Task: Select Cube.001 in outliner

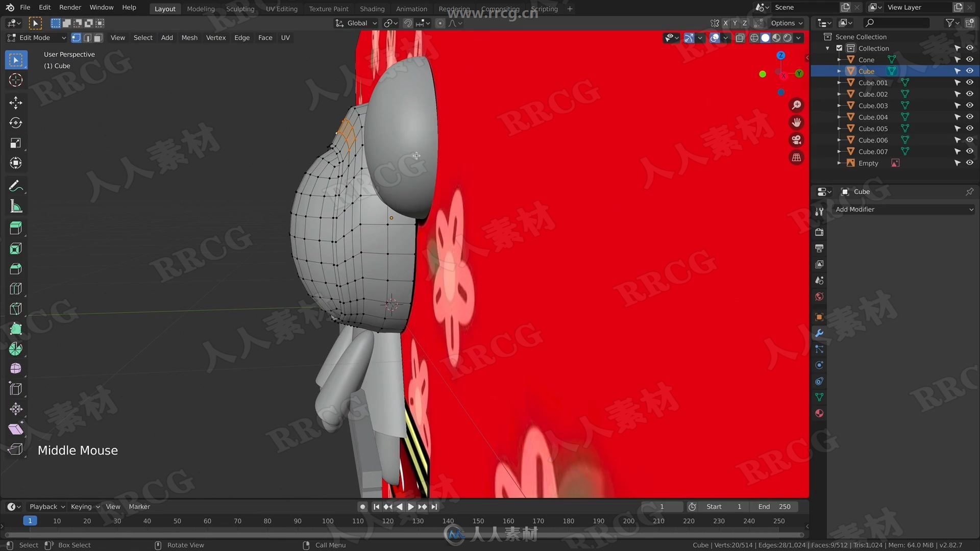Action: pos(872,82)
